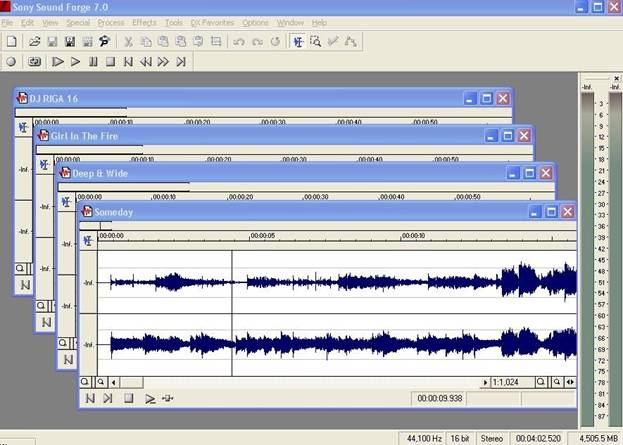Image resolution: width=623 pixels, height=445 pixels.
Task: Click the Save As icon in toolbar
Action: tap(70, 41)
